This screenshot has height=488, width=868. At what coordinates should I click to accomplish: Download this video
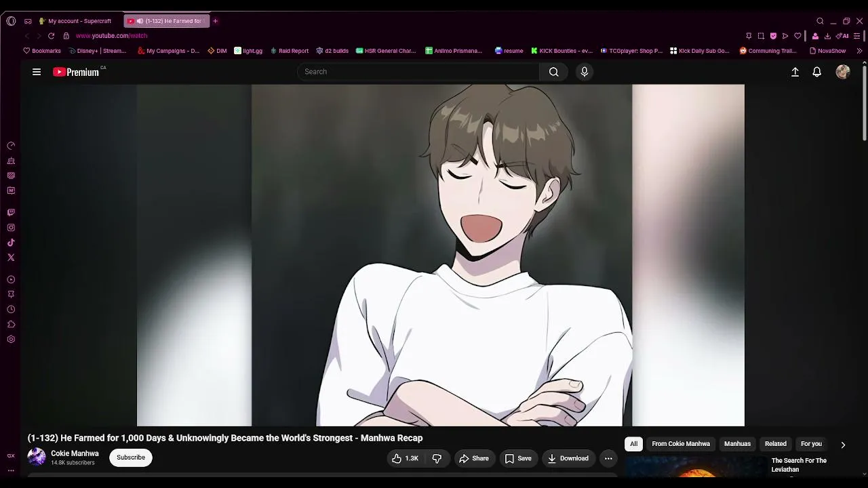pyautogui.click(x=568, y=459)
